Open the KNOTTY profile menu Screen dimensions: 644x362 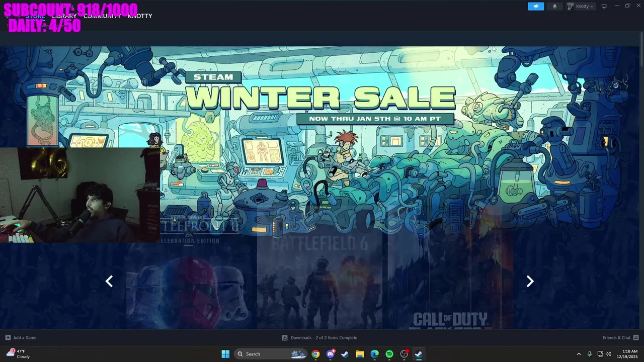pos(140,16)
